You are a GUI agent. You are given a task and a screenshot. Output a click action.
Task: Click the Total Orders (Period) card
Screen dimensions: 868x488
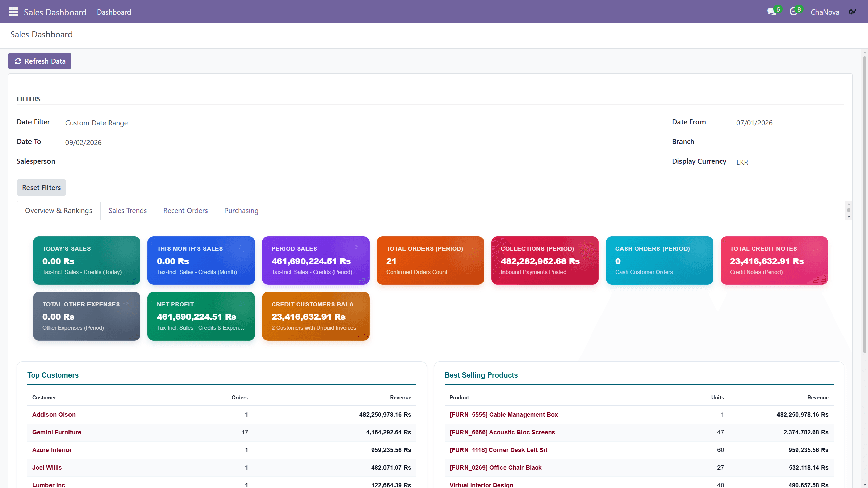[430, 260]
